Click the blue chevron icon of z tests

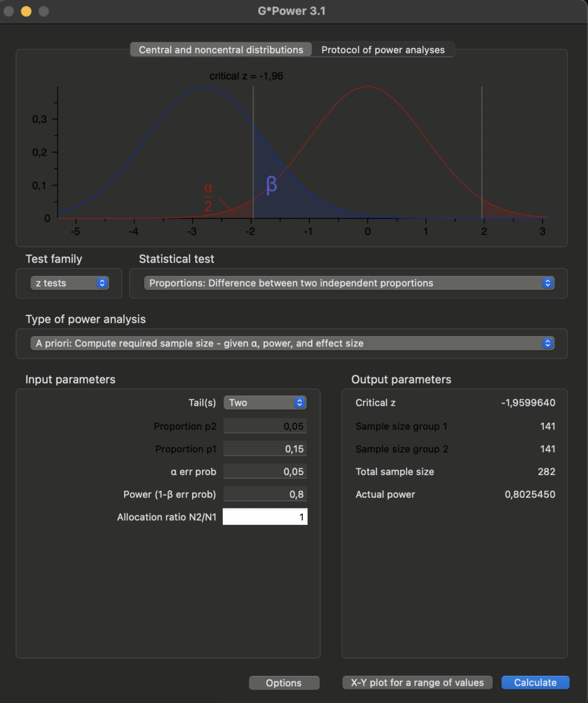(102, 283)
